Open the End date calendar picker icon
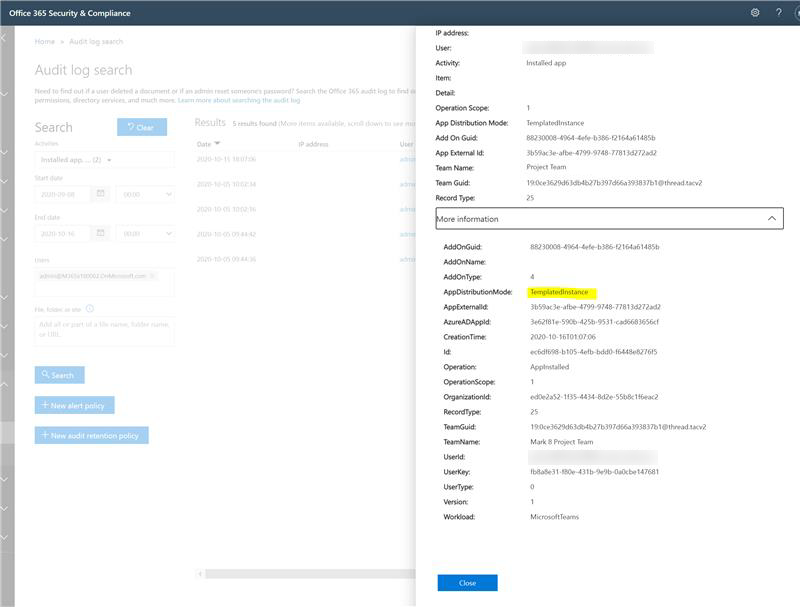 click(x=101, y=233)
